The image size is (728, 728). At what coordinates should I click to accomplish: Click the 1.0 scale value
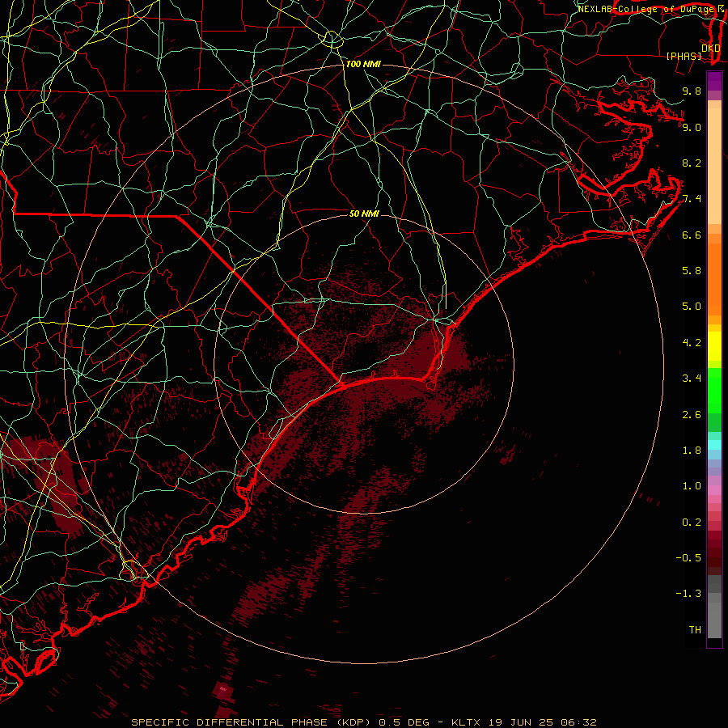(692, 486)
